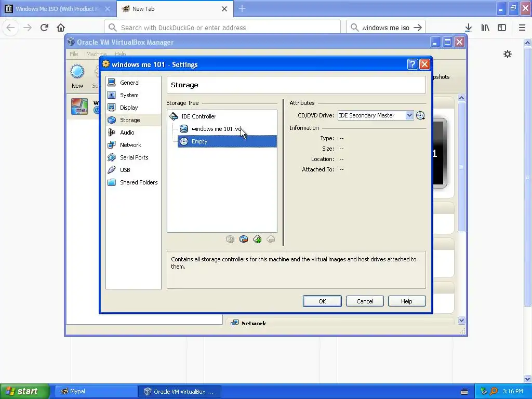Click the search go arrow
The image size is (532, 399).
tap(418, 28)
